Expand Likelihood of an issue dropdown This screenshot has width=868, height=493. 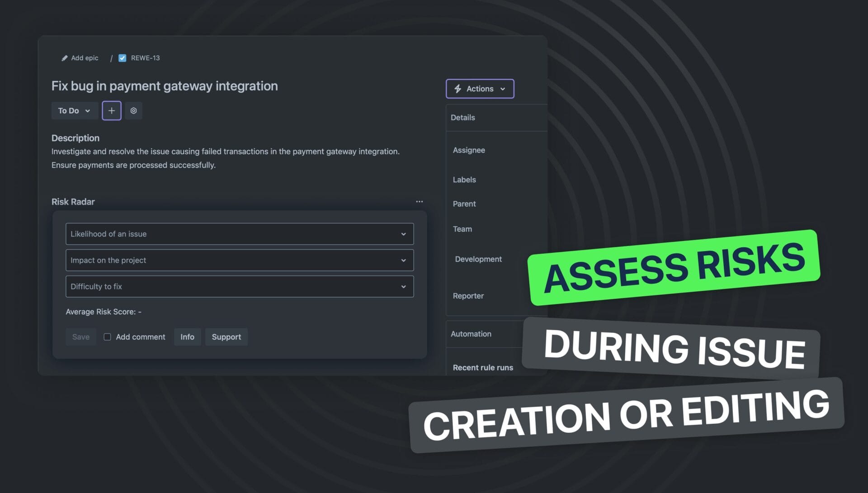[239, 234]
